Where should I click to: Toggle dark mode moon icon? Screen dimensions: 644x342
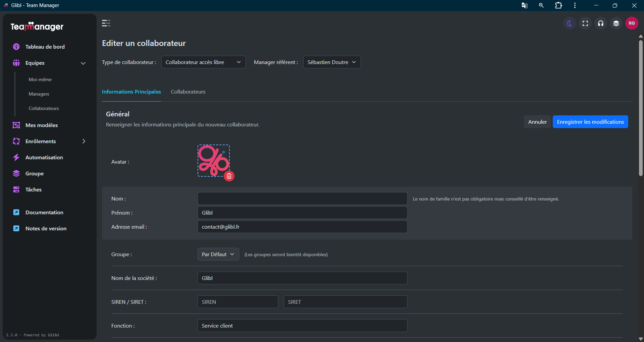(570, 23)
